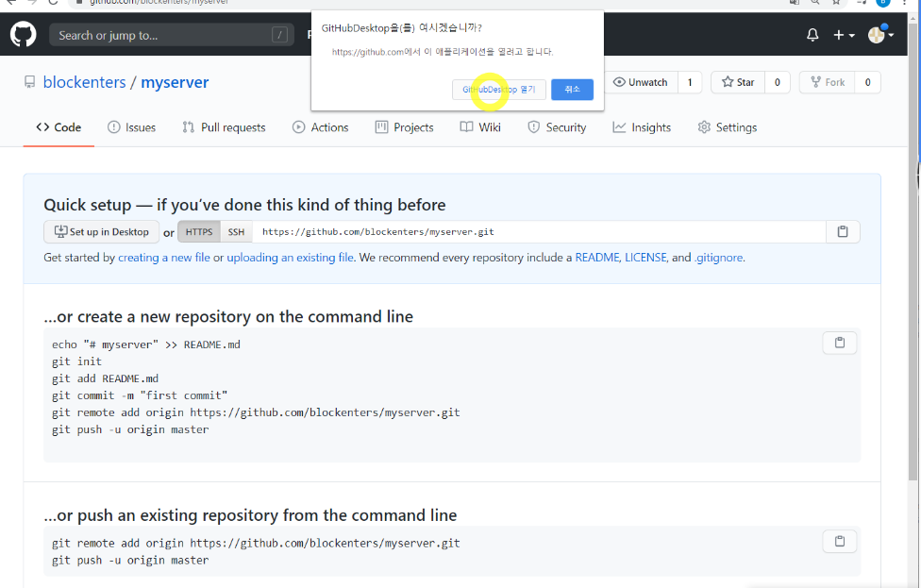Screen dimensions: 921x588
Task: Click the blue cancel button in dialog
Action: [572, 90]
